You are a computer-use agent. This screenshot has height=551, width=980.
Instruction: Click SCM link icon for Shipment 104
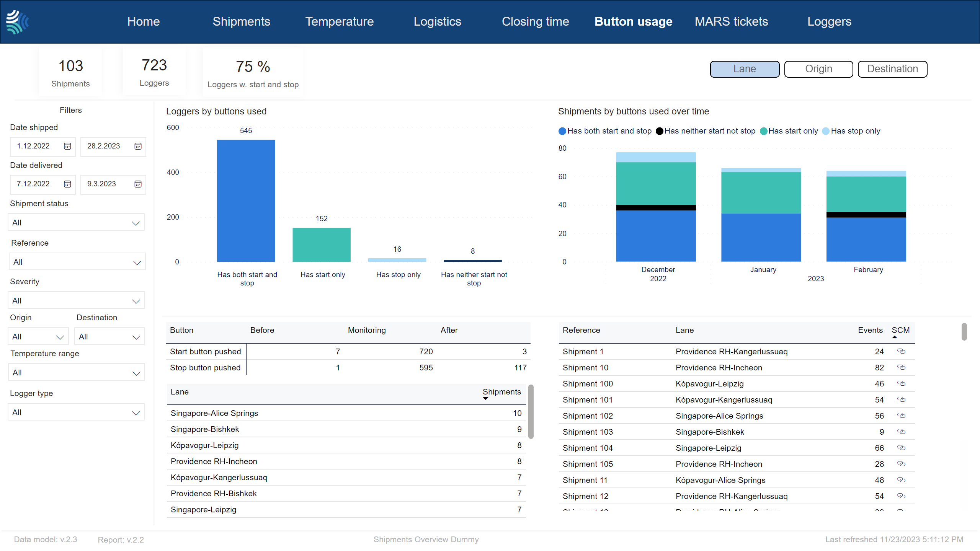pyautogui.click(x=901, y=448)
